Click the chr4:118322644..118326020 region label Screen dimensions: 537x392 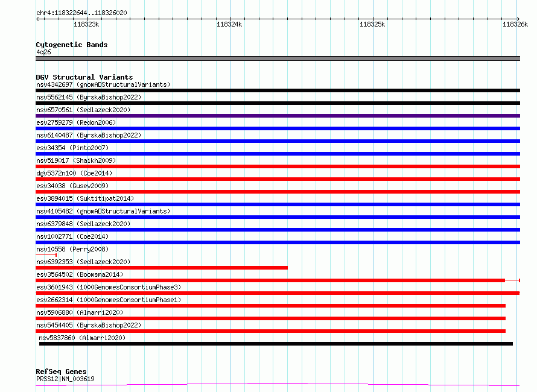81,13
